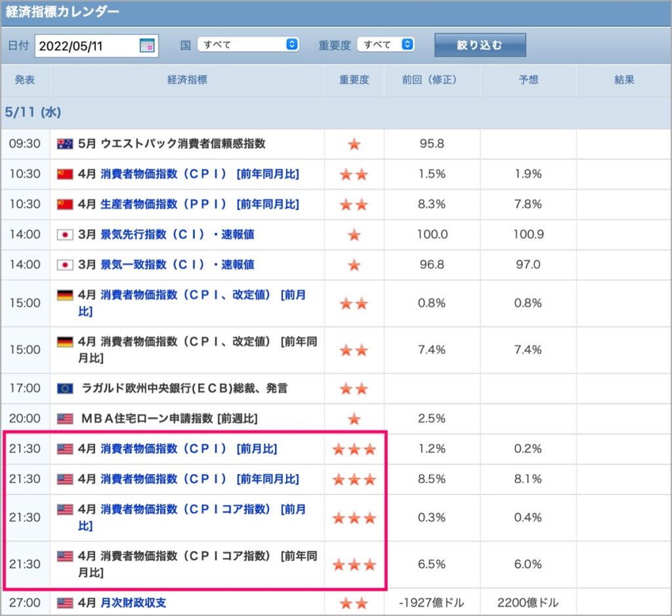672x616 pixels.
Task: Click the 5/11 (水) date heading
Action: click(x=33, y=112)
